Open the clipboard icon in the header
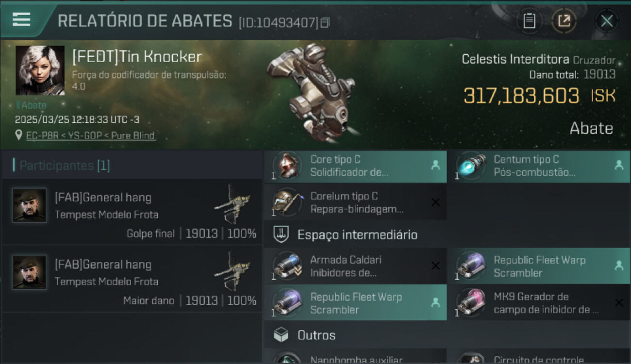This screenshot has width=631, height=364. [x=529, y=21]
